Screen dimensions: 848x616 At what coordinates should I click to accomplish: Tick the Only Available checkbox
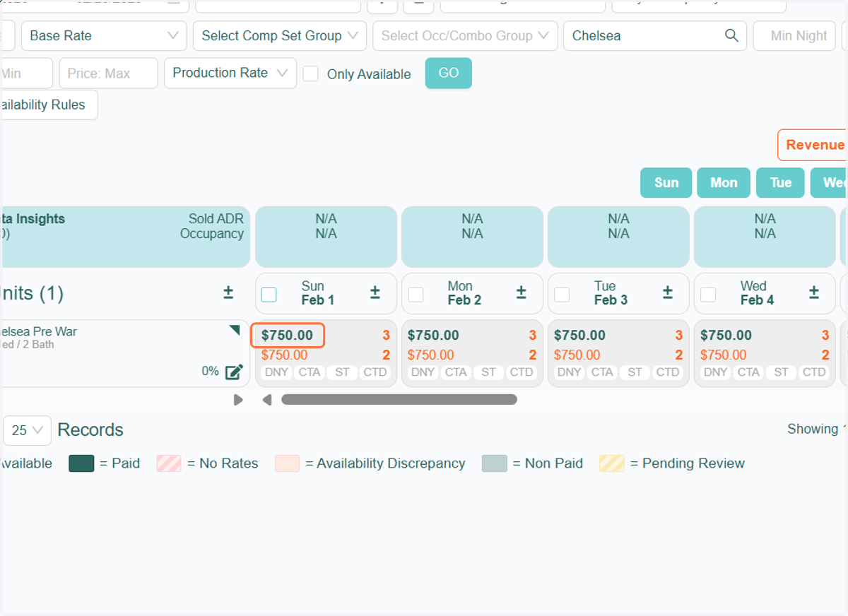point(311,73)
